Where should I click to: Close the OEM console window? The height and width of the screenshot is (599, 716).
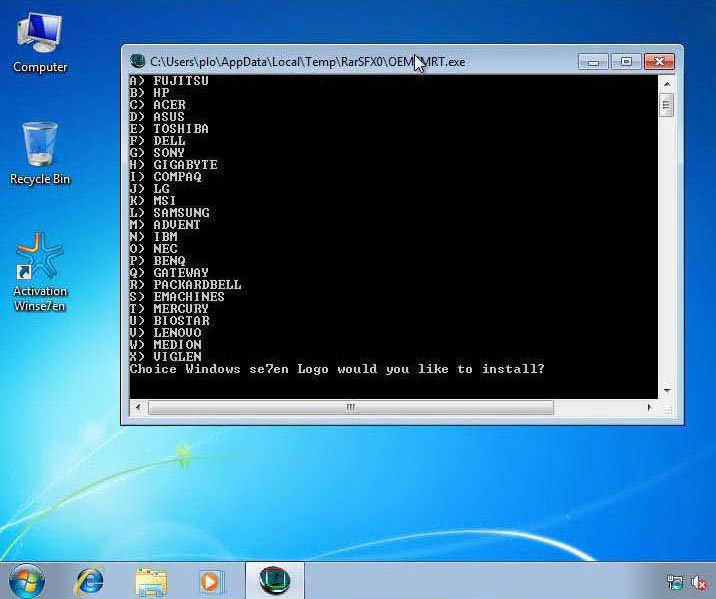(x=659, y=61)
